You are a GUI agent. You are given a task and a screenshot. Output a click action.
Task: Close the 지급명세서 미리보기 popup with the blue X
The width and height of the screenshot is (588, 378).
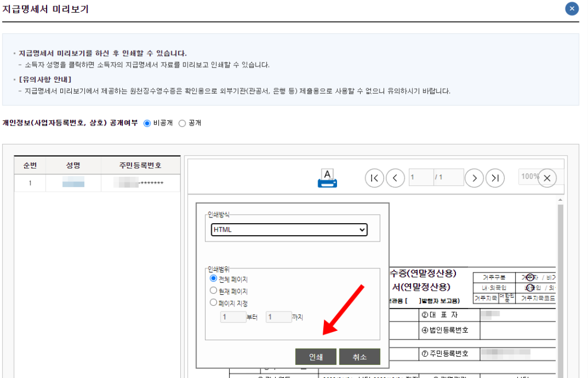tap(572, 8)
